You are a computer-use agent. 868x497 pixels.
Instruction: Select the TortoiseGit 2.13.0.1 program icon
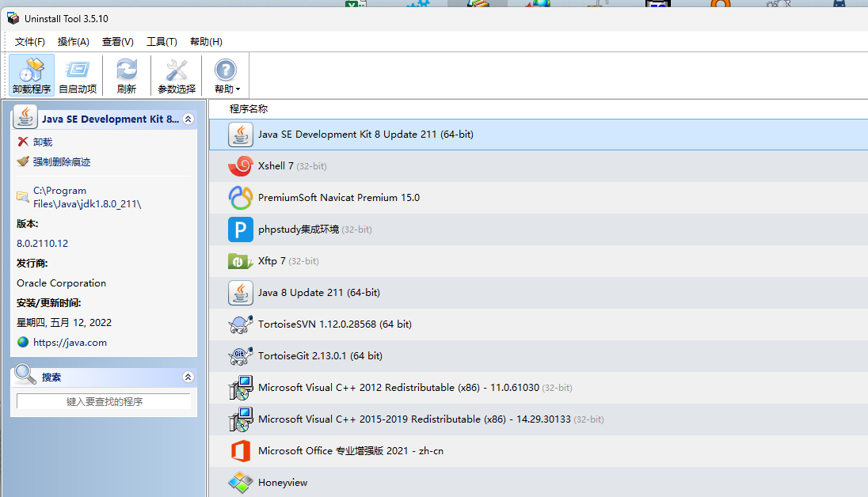point(241,356)
